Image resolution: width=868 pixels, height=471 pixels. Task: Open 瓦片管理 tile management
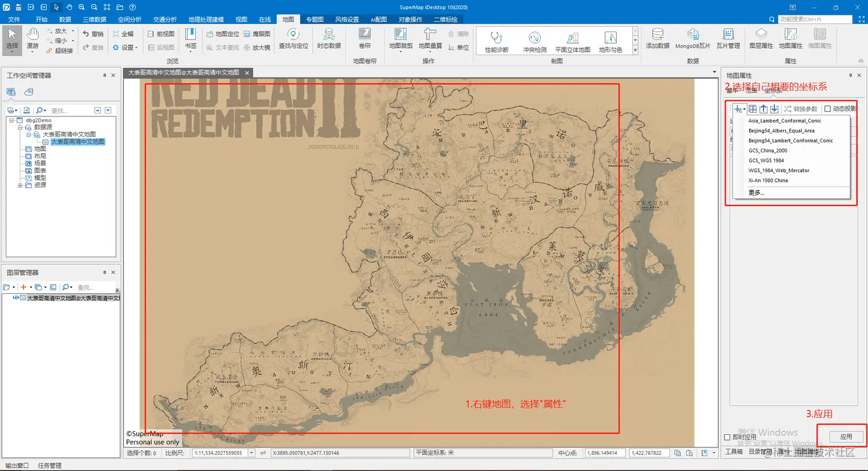click(728, 39)
